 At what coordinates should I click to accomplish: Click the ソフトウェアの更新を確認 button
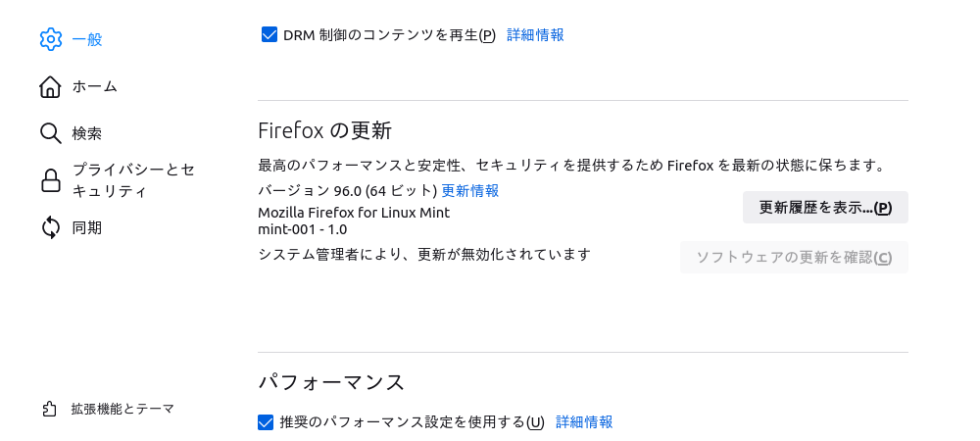[x=794, y=258]
